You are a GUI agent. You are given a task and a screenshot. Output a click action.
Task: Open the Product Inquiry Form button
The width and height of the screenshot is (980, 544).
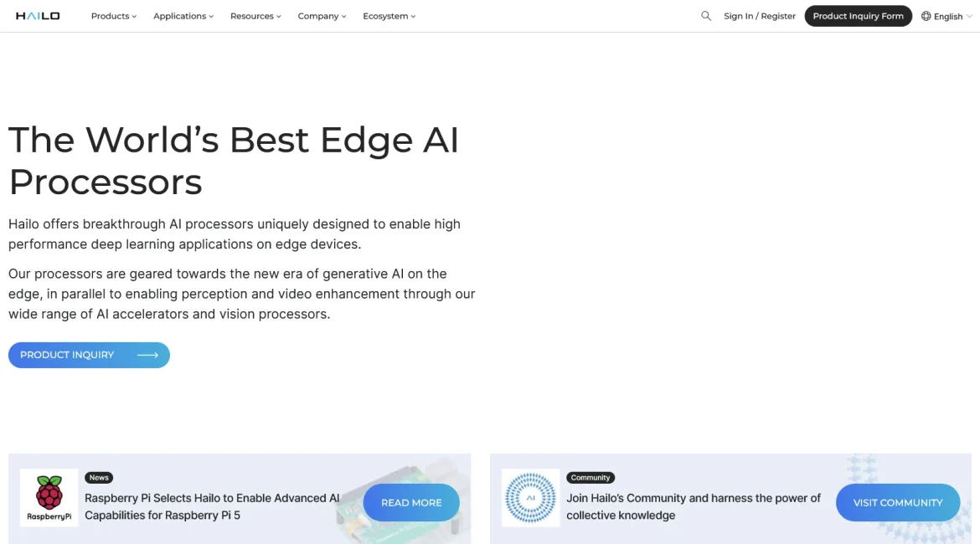[858, 16]
